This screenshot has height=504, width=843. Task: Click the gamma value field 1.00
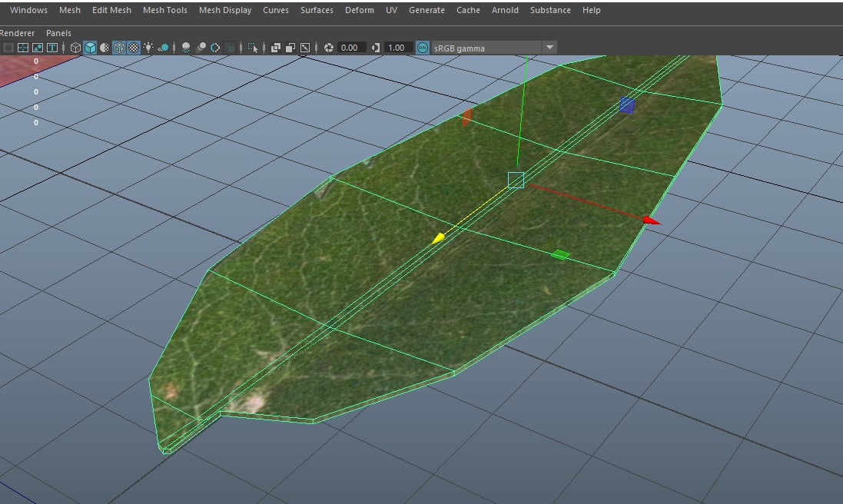pyautogui.click(x=398, y=48)
